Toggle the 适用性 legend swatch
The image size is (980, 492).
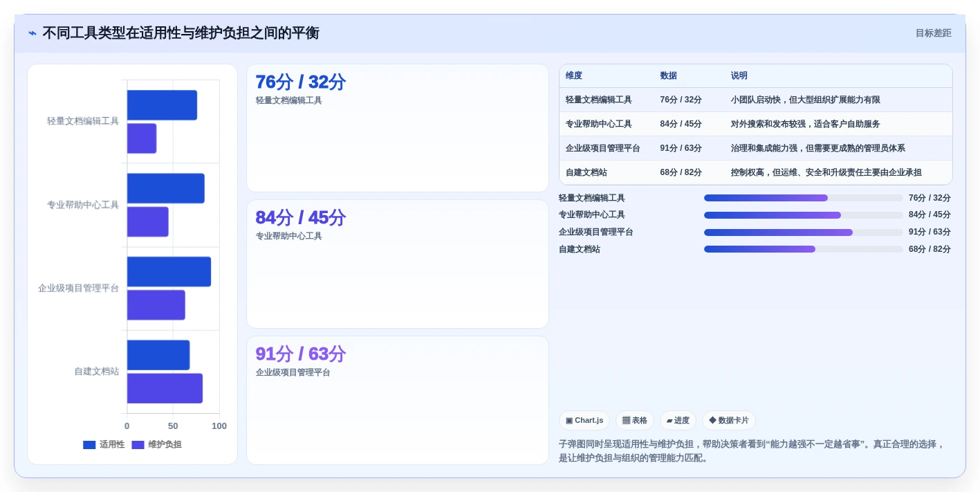(x=89, y=445)
